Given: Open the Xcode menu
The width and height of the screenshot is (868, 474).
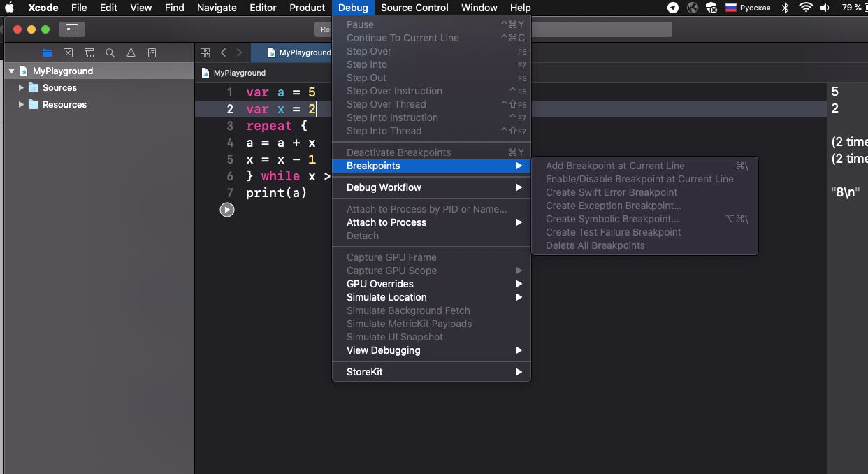Looking at the screenshot, I should [43, 8].
